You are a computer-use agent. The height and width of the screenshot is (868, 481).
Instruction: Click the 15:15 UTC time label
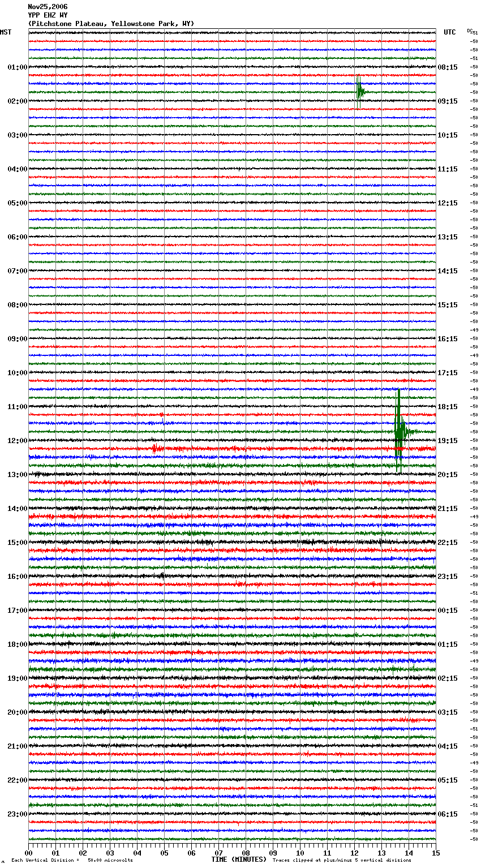pos(448,305)
